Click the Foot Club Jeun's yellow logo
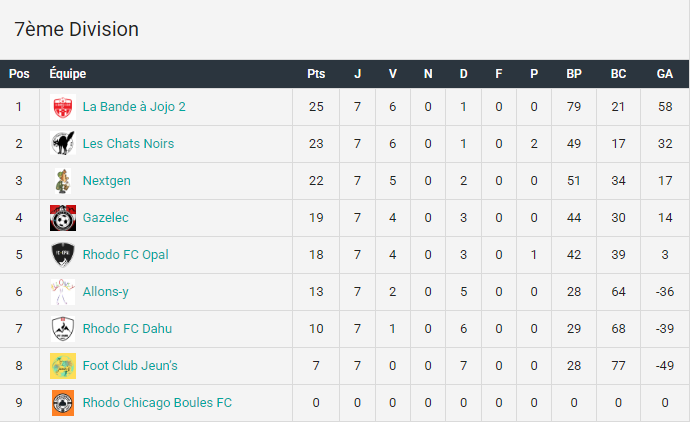Viewport: 692px width, 429px height. pyautogui.click(x=63, y=366)
